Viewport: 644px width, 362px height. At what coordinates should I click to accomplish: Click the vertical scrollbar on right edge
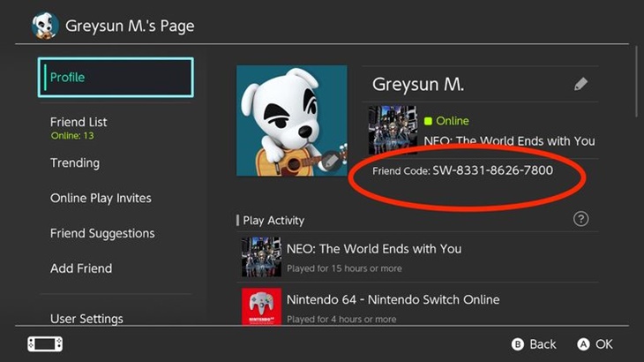pyautogui.click(x=637, y=82)
